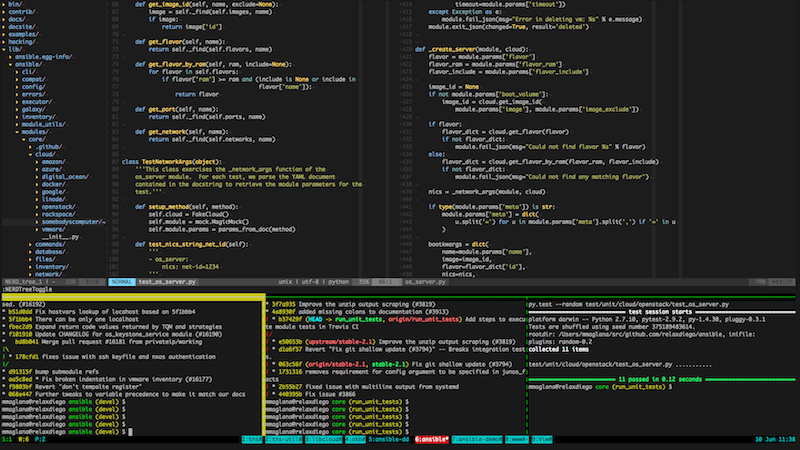The width and height of the screenshot is (800, 450).
Task: Click the tmux session indicator S:1
Action: point(7,439)
